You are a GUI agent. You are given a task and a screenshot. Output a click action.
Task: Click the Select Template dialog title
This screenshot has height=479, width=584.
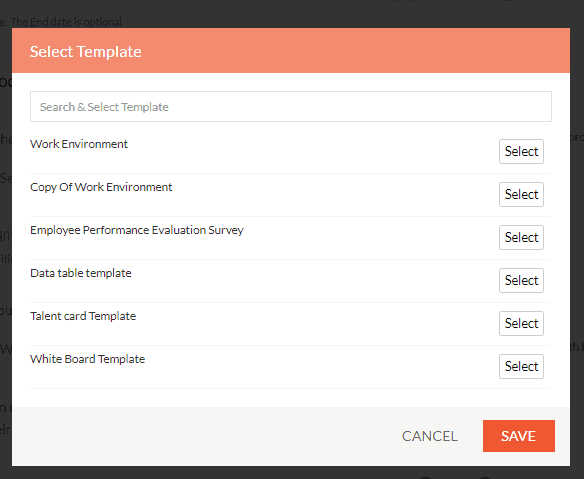(86, 52)
